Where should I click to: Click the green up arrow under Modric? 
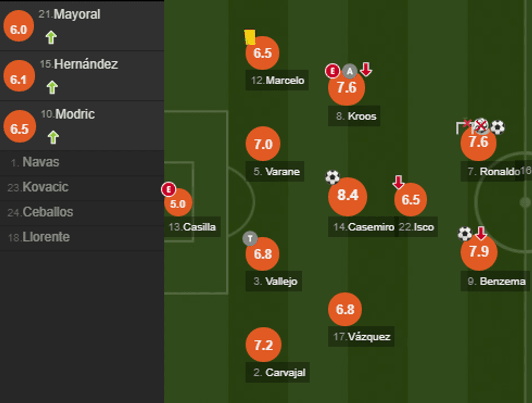pyautogui.click(x=53, y=137)
